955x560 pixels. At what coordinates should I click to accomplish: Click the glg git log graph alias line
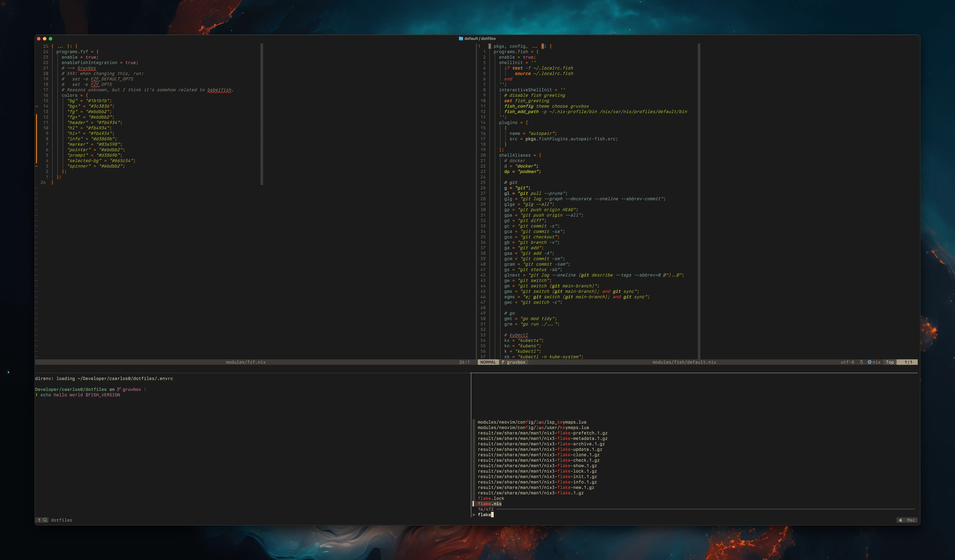[x=585, y=199]
